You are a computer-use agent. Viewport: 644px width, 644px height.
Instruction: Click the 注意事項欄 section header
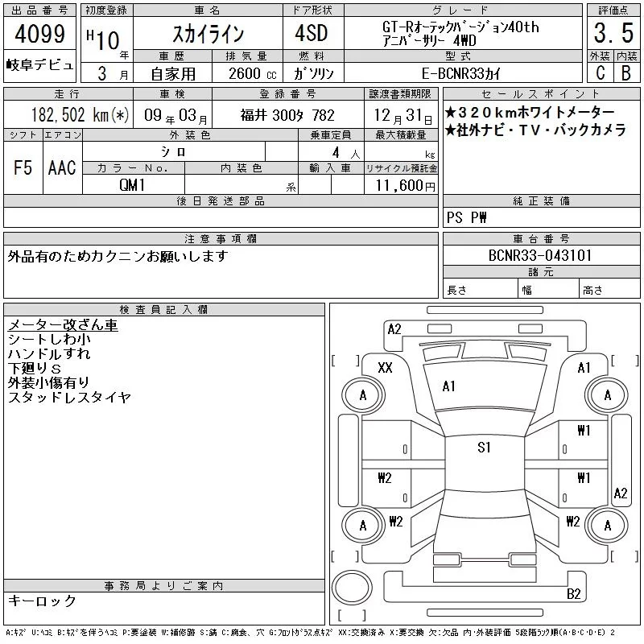[x=221, y=238]
